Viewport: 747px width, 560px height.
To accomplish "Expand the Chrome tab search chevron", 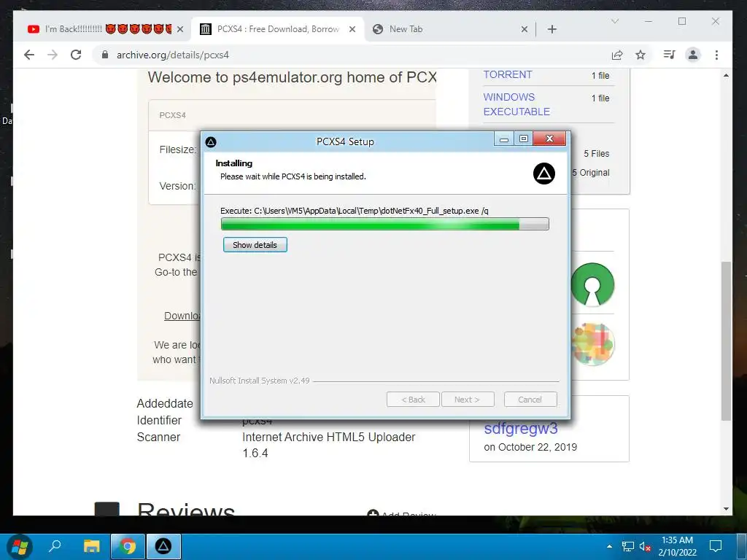I will tap(615, 21).
